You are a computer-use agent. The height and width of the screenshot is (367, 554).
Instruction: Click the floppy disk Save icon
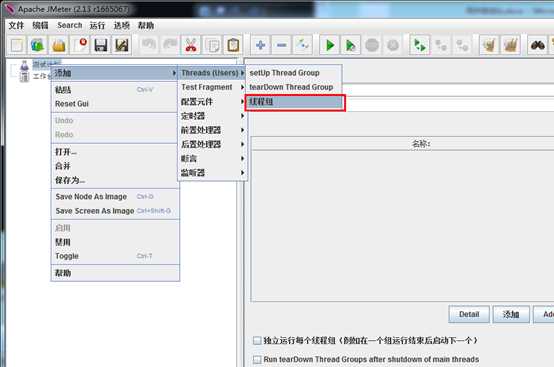(101, 45)
